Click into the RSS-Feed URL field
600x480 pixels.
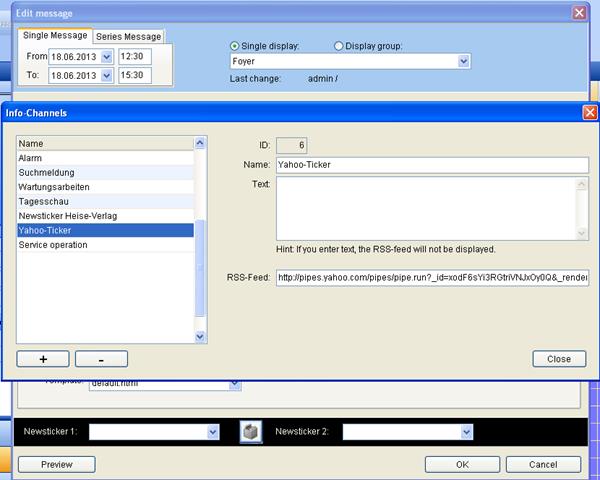tap(430, 277)
